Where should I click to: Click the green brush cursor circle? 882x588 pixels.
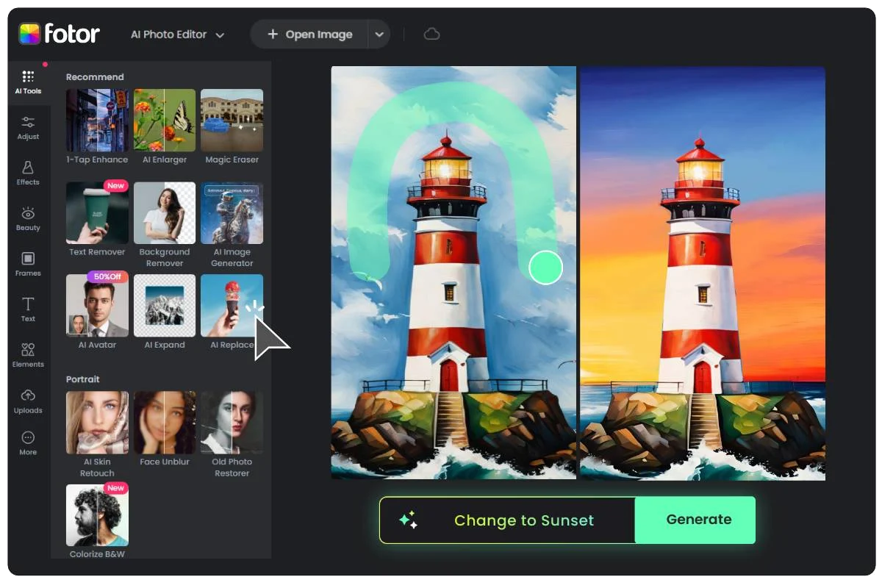point(545,268)
